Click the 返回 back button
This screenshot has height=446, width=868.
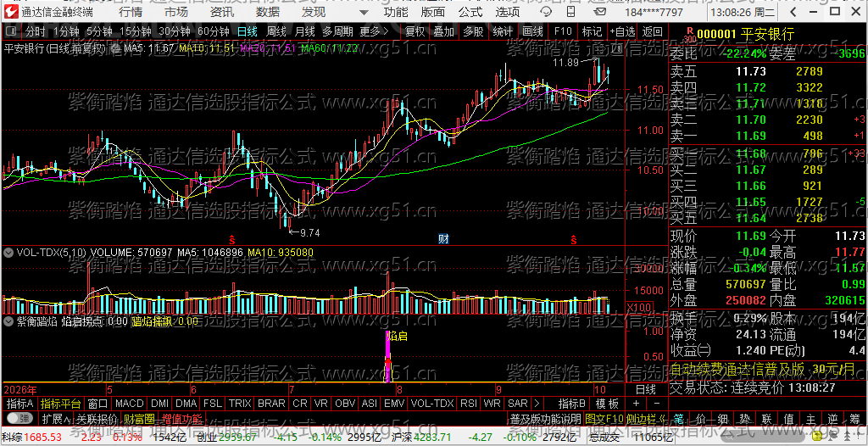[x=653, y=31]
